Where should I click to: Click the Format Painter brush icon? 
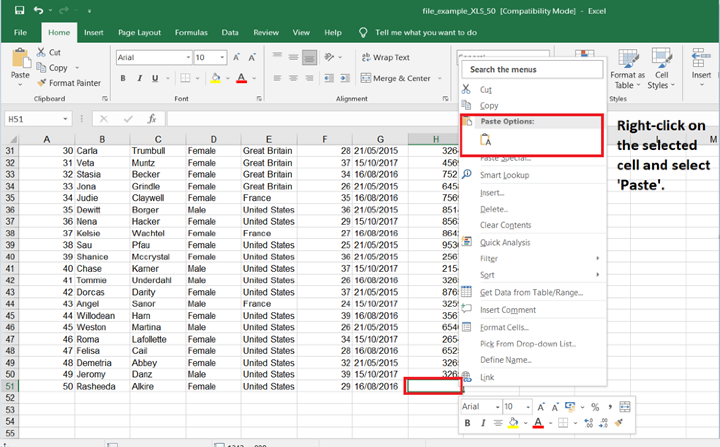click(41, 83)
